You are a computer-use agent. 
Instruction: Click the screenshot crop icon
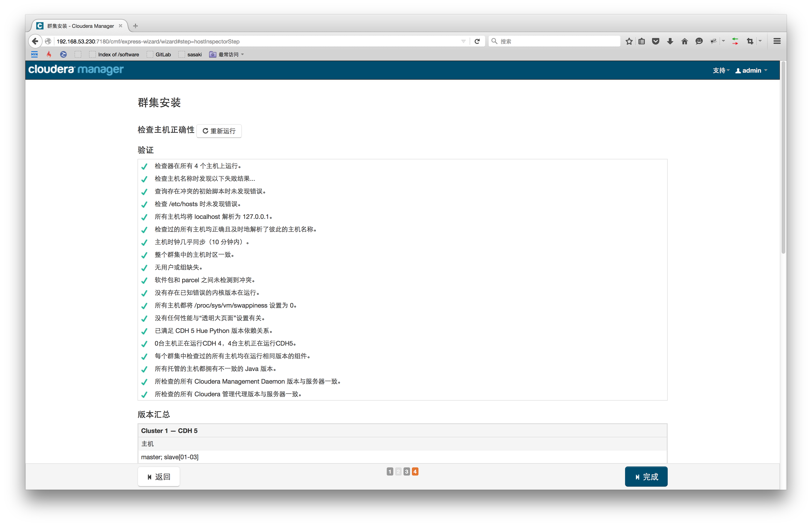point(750,41)
